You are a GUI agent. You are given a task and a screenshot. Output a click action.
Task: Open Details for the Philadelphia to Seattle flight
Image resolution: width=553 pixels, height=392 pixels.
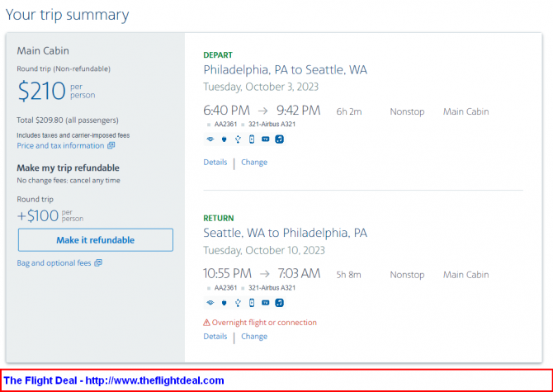pos(215,162)
